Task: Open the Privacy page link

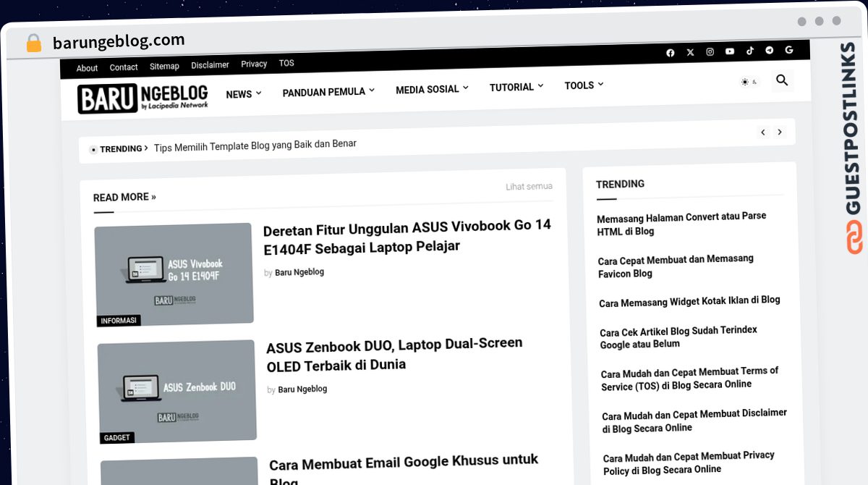Action: (254, 64)
